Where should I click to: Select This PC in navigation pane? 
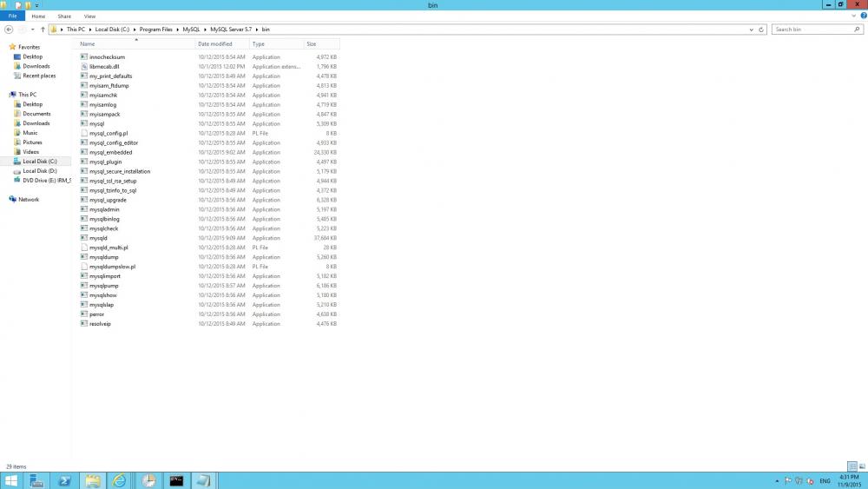[27, 95]
